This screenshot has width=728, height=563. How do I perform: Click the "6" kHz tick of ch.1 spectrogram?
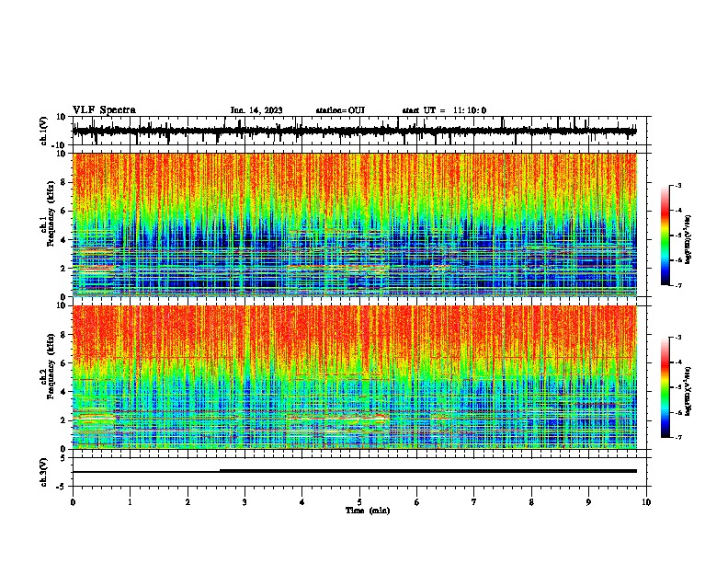click(x=63, y=211)
